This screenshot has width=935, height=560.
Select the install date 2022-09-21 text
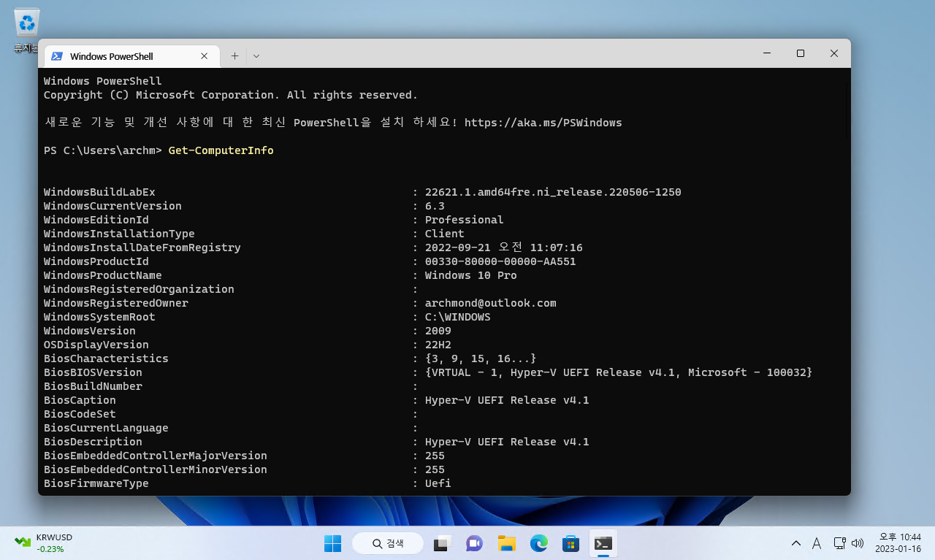(503, 248)
